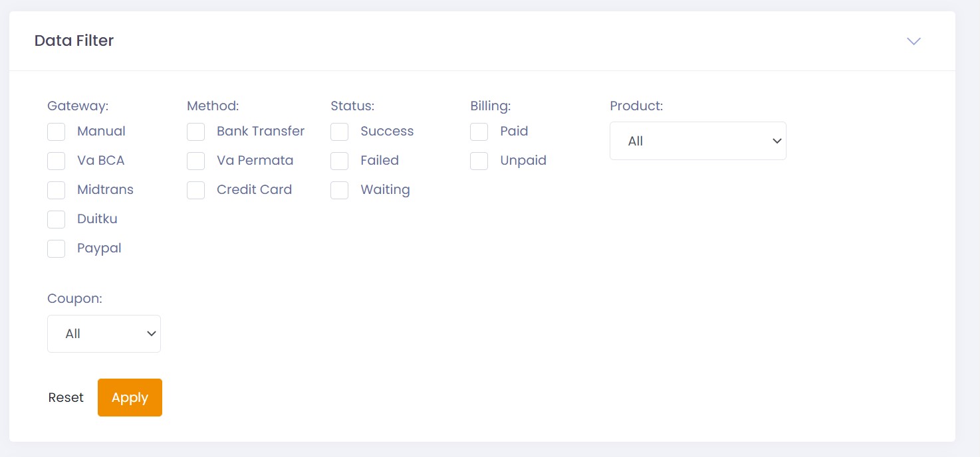Click the Credit Card label text

[254, 190]
